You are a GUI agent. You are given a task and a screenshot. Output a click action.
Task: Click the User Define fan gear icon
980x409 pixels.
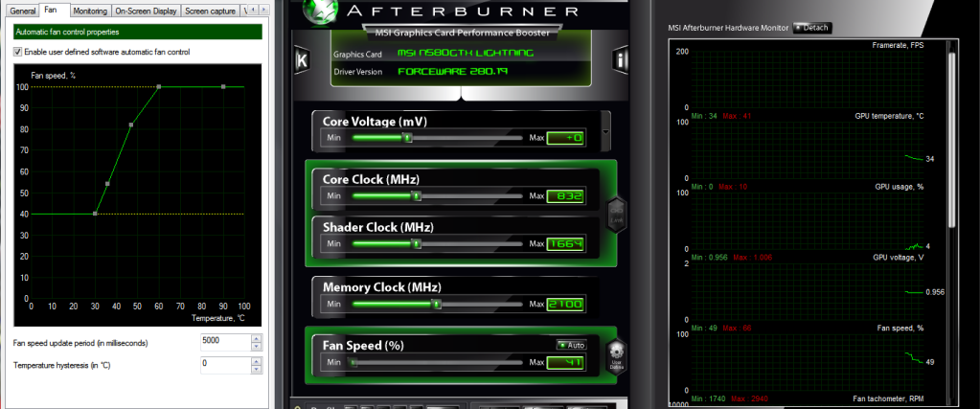click(x=616, y=355)
